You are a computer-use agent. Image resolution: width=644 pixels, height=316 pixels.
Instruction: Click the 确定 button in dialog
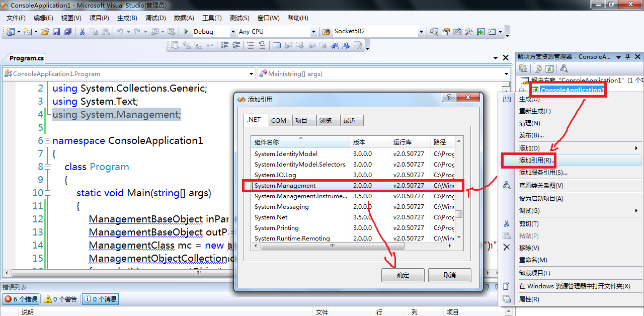[x=403, y=275]
